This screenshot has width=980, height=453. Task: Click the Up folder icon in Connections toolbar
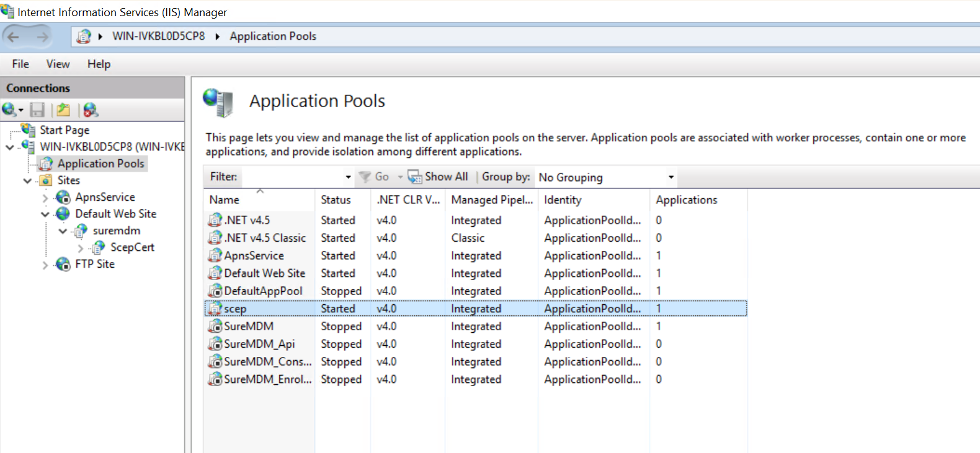point(63,110)
